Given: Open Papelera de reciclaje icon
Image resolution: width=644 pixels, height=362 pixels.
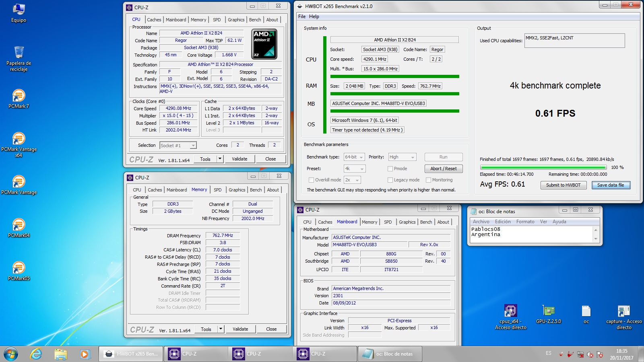Looking at the screenshot, I should [x=19, y=58].
